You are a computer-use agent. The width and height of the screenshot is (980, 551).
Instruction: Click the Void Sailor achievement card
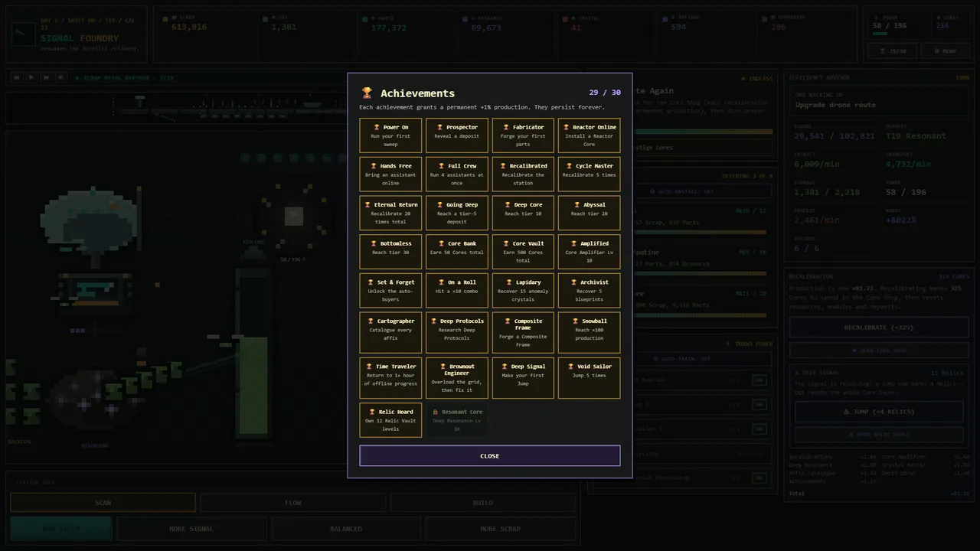click(x=589, y=378)
